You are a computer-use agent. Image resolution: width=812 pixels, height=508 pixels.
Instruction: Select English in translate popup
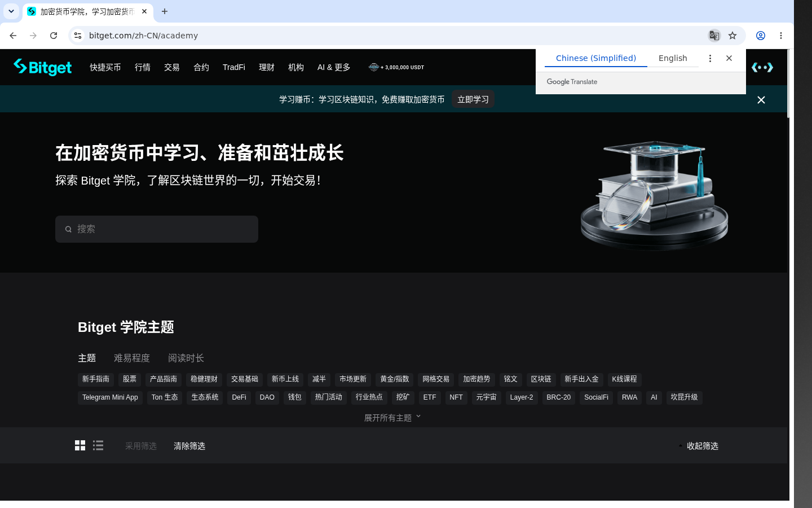point(673,58)
